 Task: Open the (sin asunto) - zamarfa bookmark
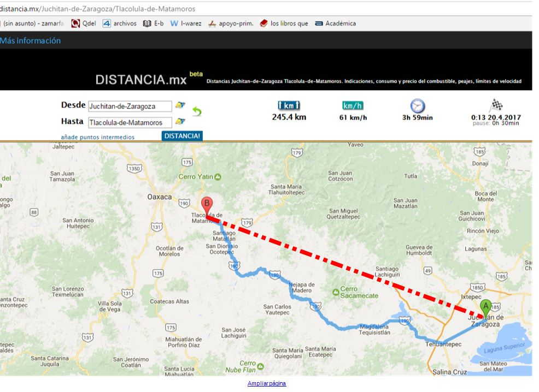point(32,23)
